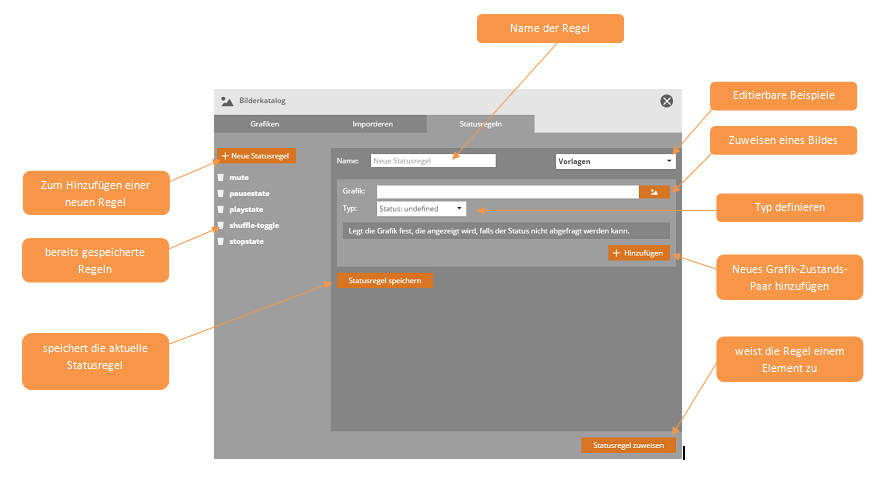Expand the Typ status dropdown
890x485 pixels.
tap(421, 208)
